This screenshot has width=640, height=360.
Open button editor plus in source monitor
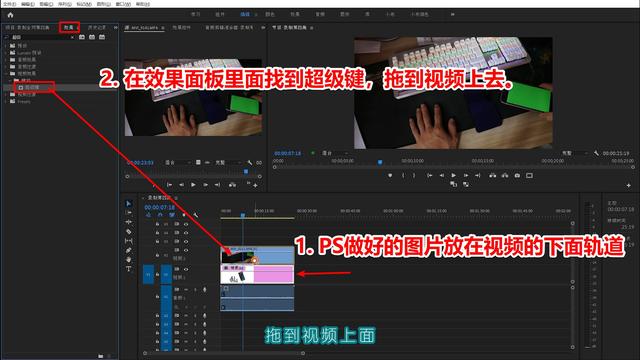tap(255, 185)
